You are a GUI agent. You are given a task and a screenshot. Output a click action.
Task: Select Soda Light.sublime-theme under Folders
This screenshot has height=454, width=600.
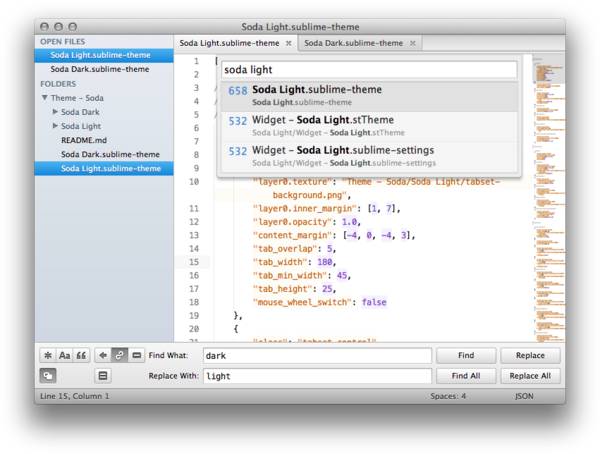[x=104, y=168]
